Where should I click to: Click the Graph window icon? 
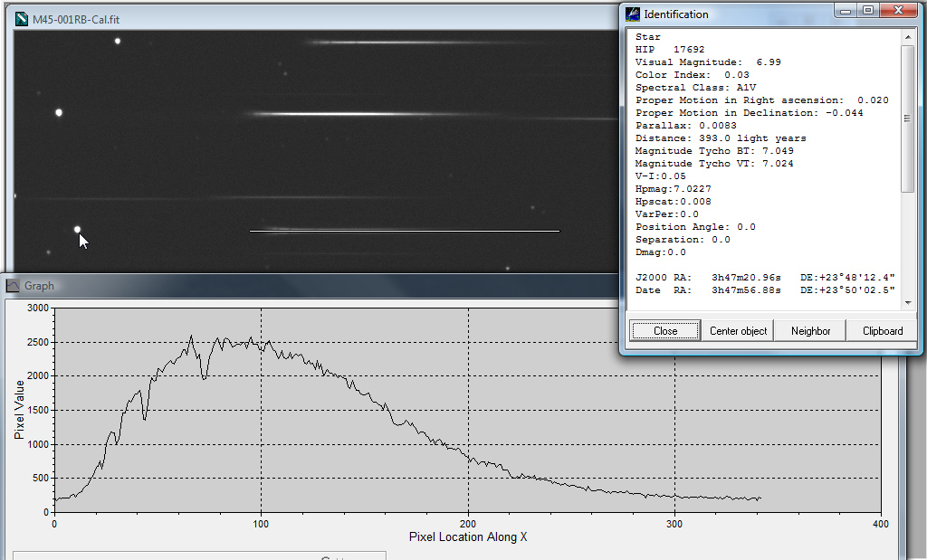(14, 286)
